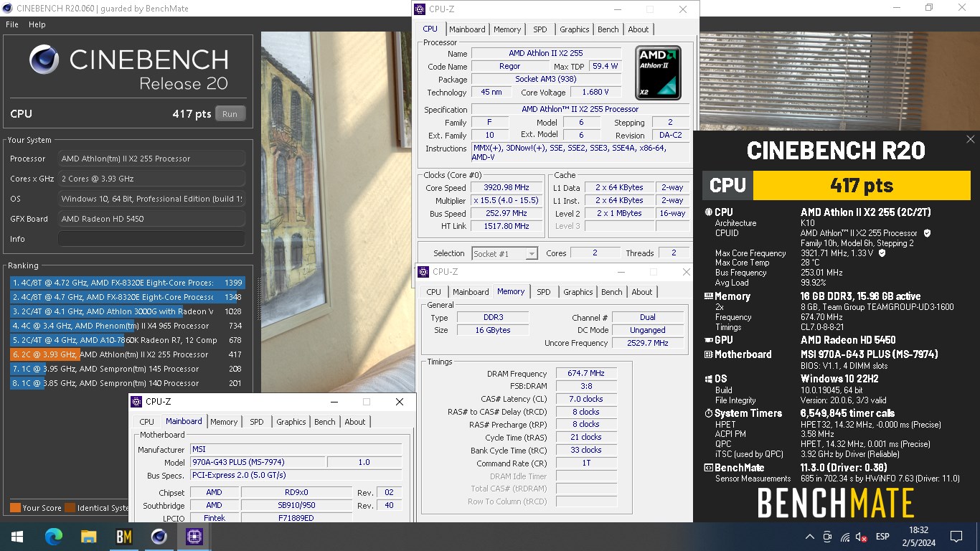
Task: Click the CAS# Latency 7.0 clocks field
Action: point(586,399)
